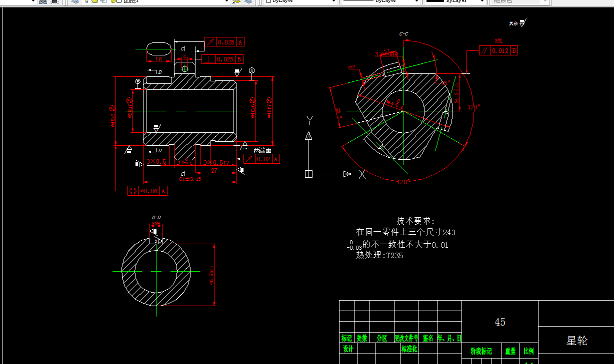Select the concentricity symbol in the ⌀0.06 A frame
Screen dimensions: 614x364
133,191
